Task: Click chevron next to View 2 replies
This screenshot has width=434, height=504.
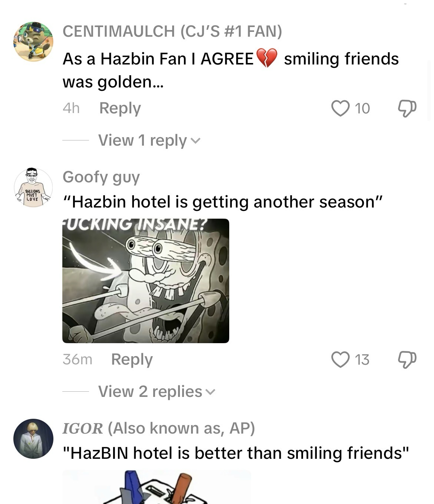Action: click(210, 392)
